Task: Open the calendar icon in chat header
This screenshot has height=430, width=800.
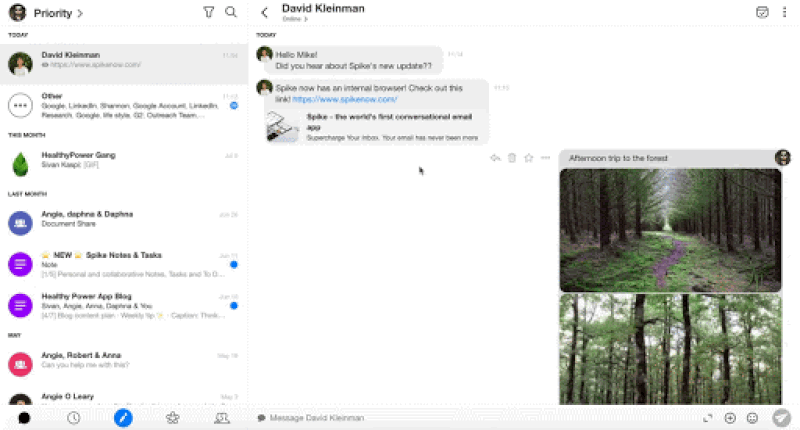Action: click(762, 12)
